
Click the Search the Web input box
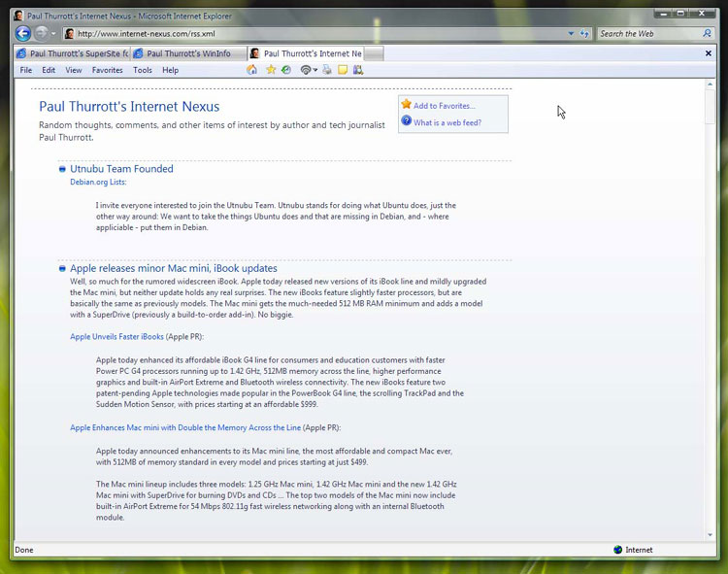pyautogui.click(x=645, y=33)
